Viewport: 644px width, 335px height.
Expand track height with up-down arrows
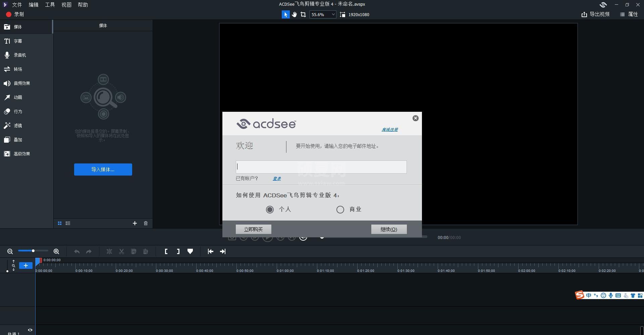coord(13,265)
